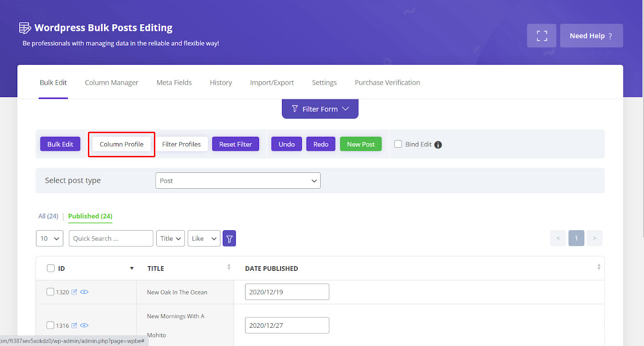The height and width of the screenshot is (346, 644).
Task: Open Filter Profiles
Action: (181, 144)
